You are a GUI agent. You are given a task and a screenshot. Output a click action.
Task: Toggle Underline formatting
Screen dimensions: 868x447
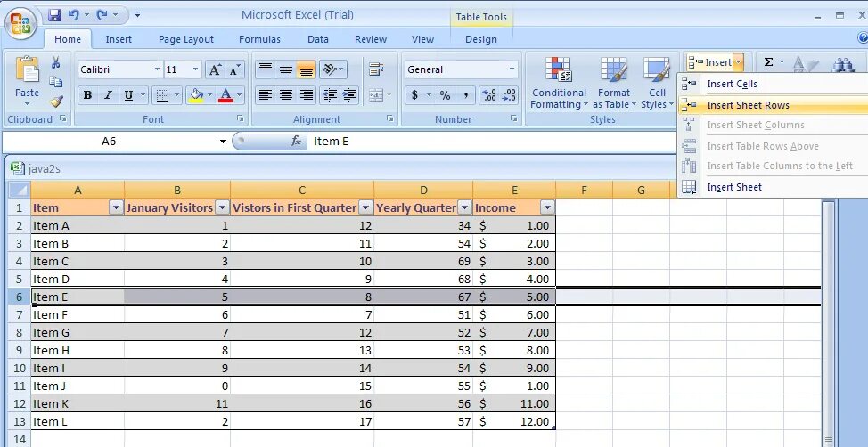[x=128, y=95]
